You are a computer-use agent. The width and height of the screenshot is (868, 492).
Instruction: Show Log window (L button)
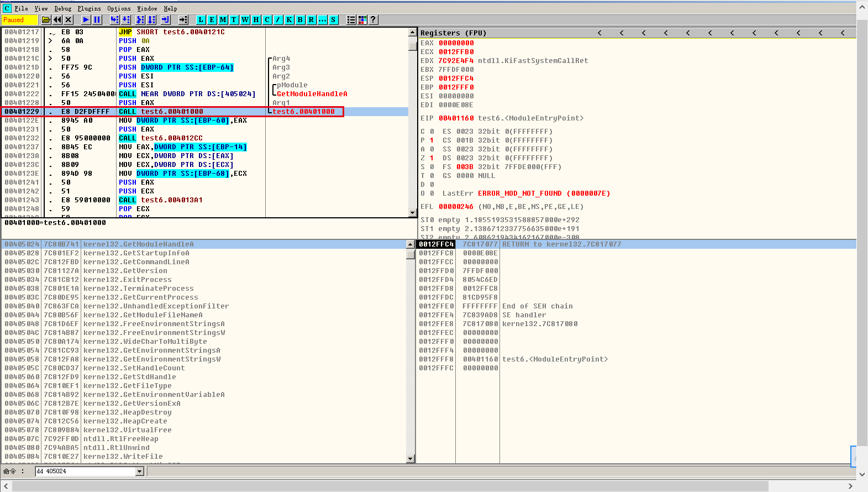tap(201, 20)
